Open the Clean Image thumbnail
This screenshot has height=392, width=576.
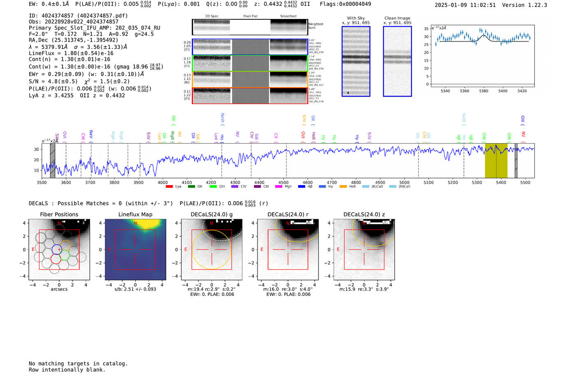tap(397, 61)
